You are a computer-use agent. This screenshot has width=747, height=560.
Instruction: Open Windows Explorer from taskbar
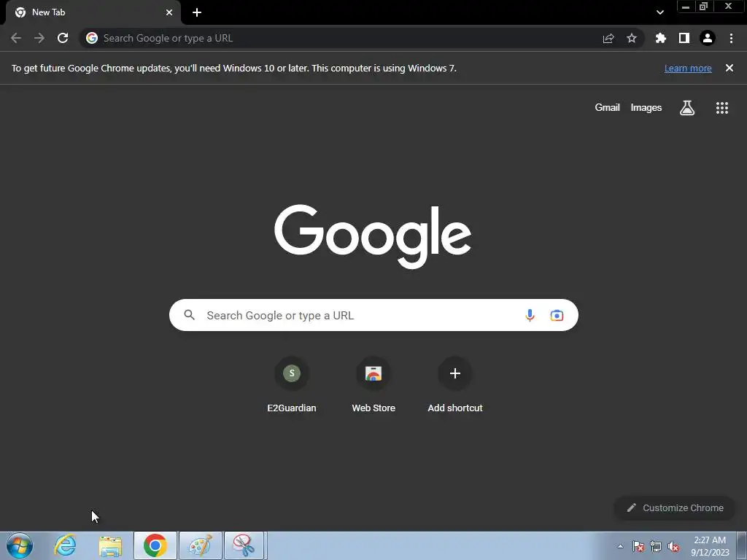coord(110,545)
